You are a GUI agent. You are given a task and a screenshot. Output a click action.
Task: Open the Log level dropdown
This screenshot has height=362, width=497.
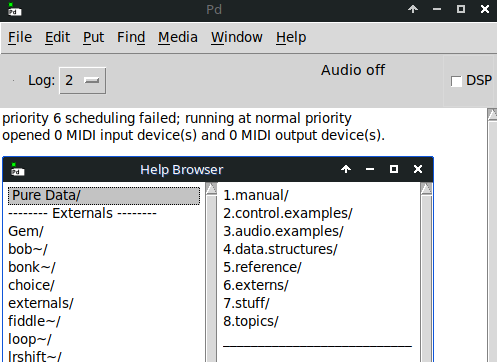pos(82,81)
